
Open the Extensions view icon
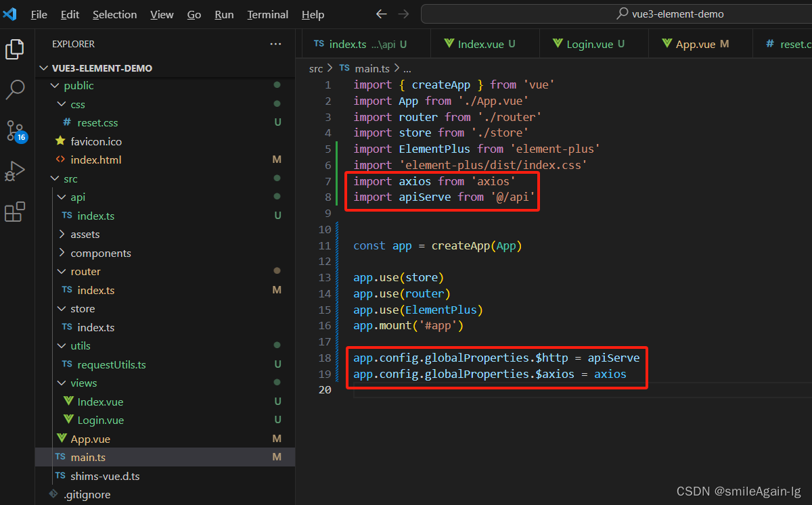click(x=15, y=212)
